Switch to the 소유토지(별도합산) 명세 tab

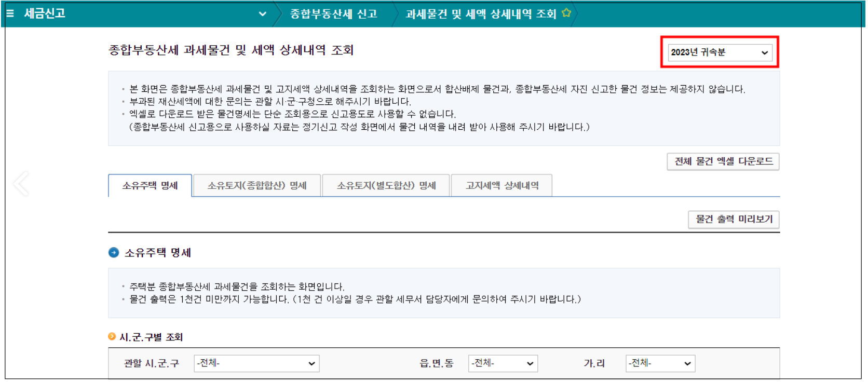[386, 186]
